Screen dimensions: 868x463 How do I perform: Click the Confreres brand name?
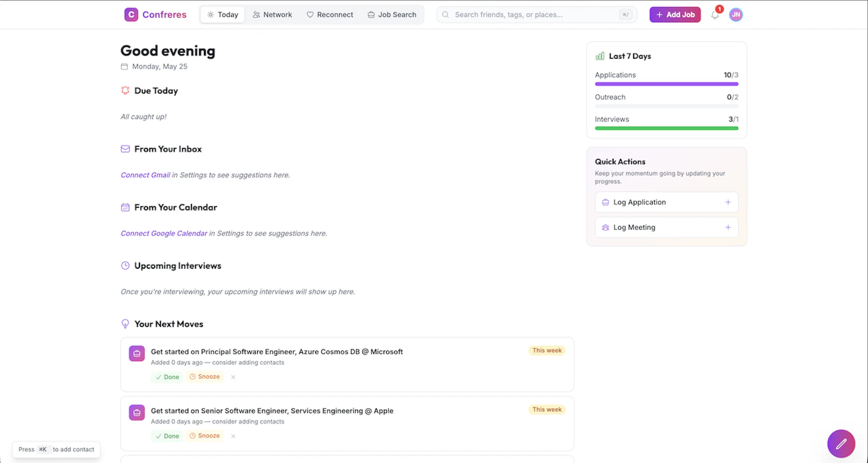[164, 15]
